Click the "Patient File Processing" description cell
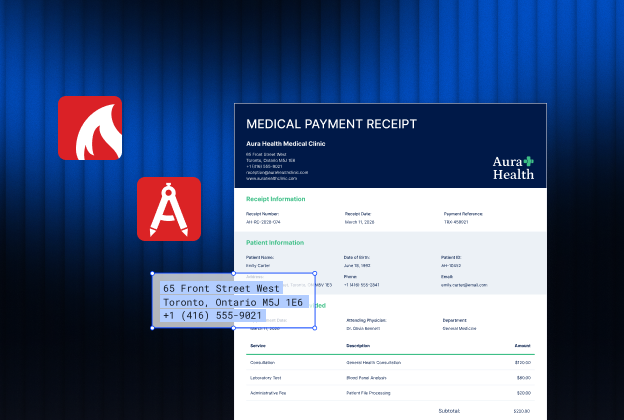Viewport: 624px width, 420px height. 368,393
